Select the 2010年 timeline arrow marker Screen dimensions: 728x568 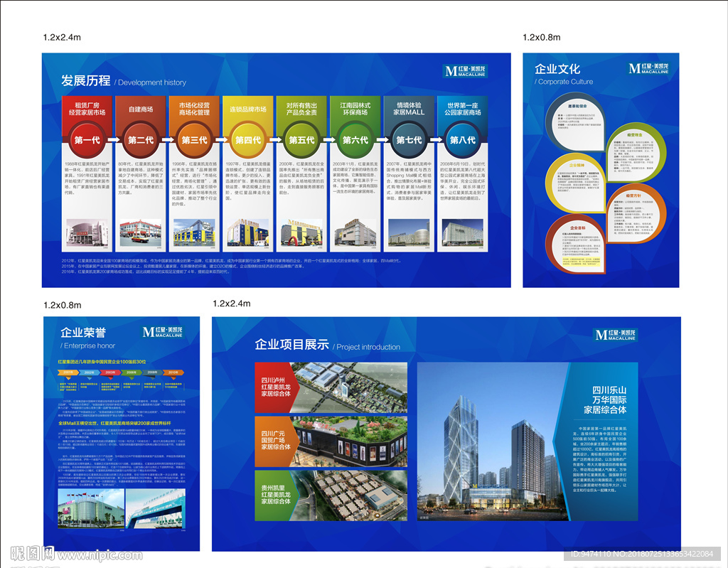172,372
